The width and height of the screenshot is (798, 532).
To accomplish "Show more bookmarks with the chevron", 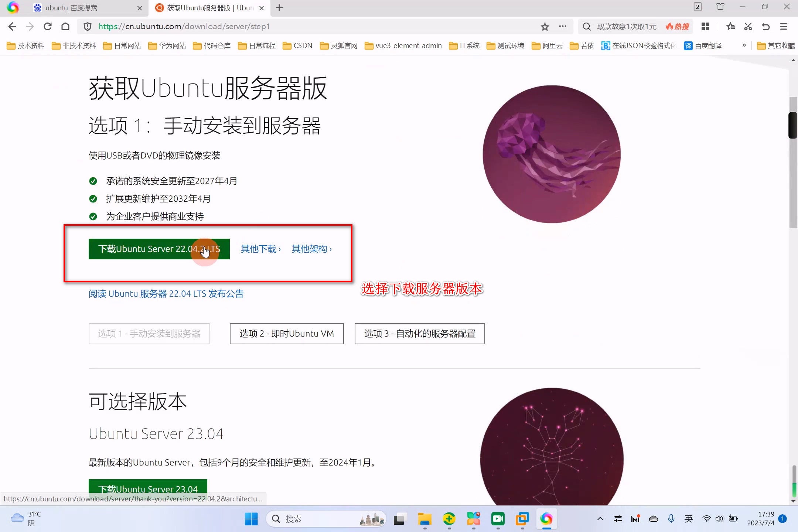I will [744, 45].
